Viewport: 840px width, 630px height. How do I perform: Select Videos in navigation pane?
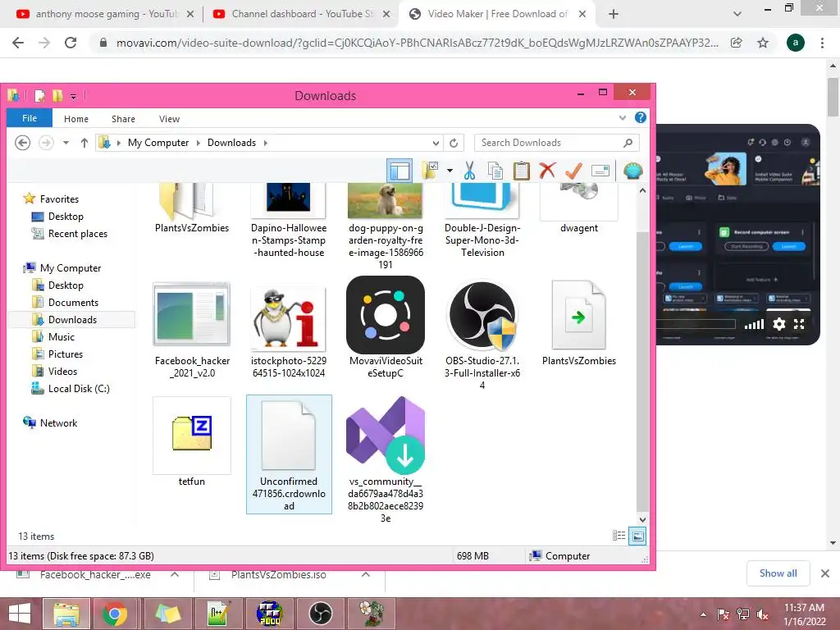(62, 372)
